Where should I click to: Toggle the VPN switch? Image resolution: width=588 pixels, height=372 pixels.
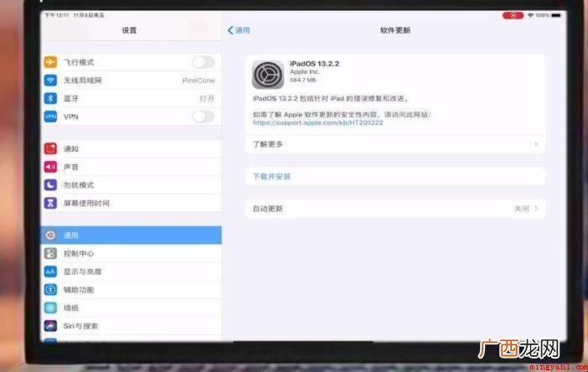(204, 116)
